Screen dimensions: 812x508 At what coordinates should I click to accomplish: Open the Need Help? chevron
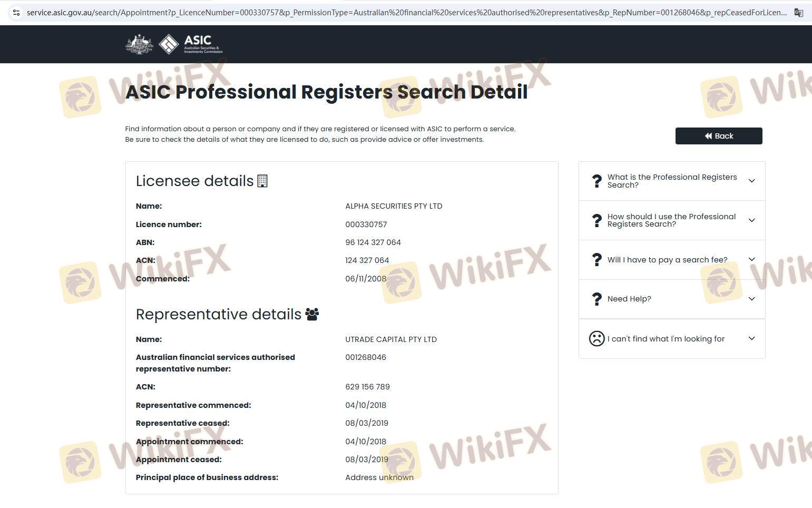coord(751,299)
